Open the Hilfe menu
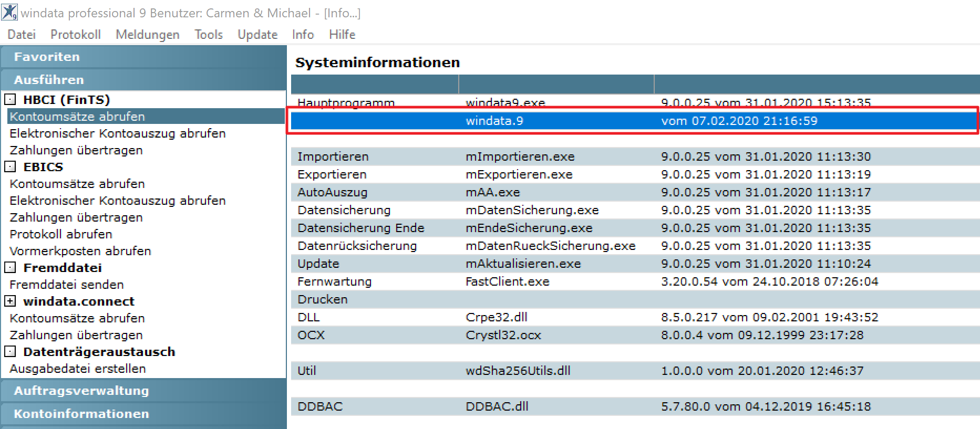The height and width of the screenshot is (429, 980). pos(342,35)
